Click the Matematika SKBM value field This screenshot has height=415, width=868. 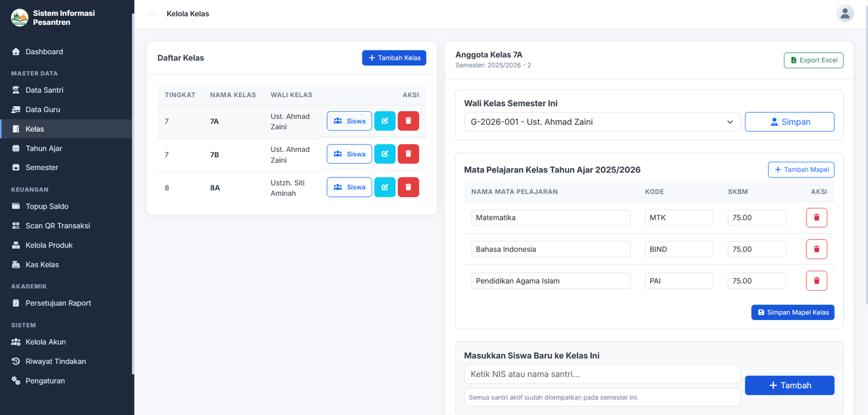pyautogui.click(x=757, y=218)
